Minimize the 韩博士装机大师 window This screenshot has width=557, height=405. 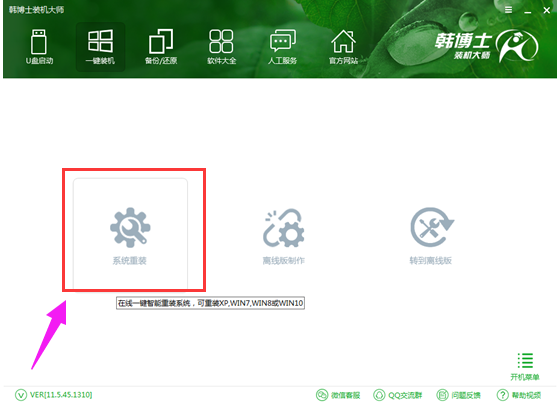528,11
